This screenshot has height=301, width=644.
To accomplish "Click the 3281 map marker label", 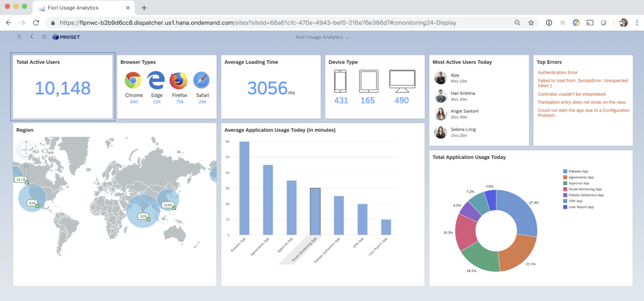I will coord(168,204).
